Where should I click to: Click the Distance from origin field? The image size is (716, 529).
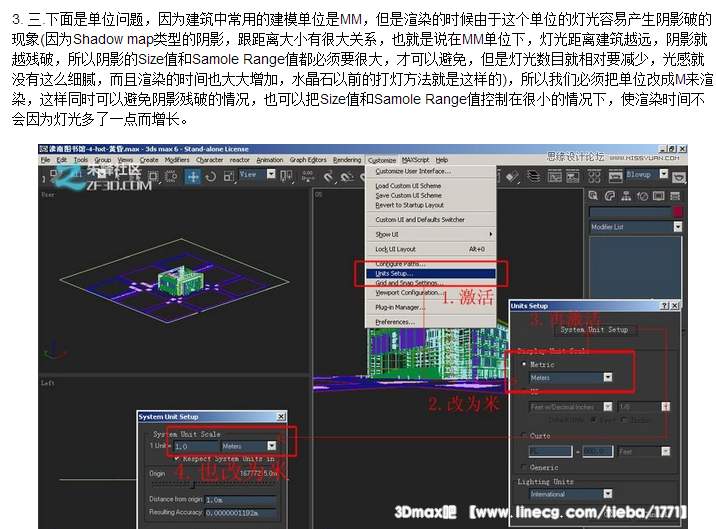click(241, 500)
